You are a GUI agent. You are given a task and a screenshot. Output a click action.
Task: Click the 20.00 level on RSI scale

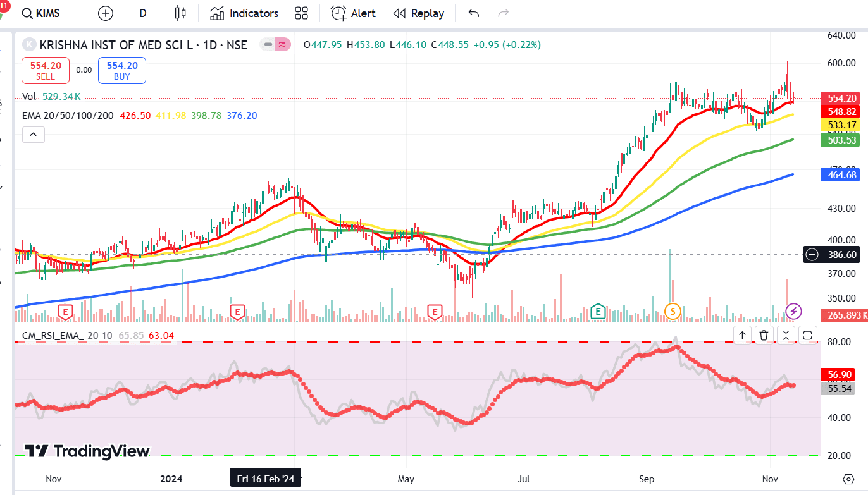coord(839,455)
